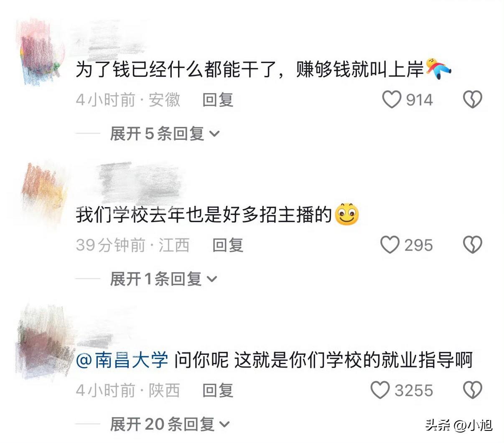Tap the falling person emoji
Screen dimensions: 504x443
click(x=438, y=68)
